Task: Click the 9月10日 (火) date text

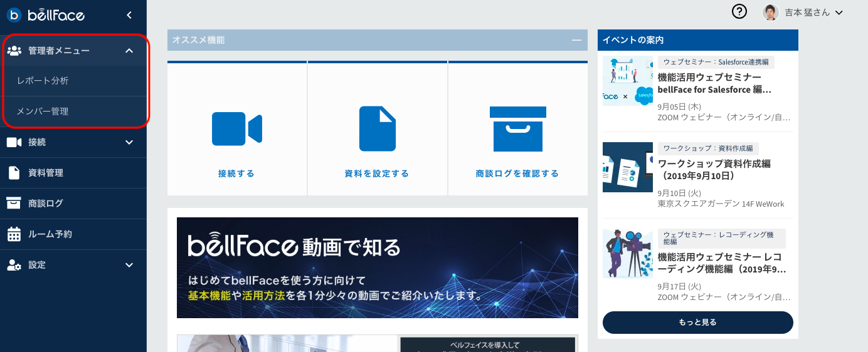Action: [x=679, y=193]
